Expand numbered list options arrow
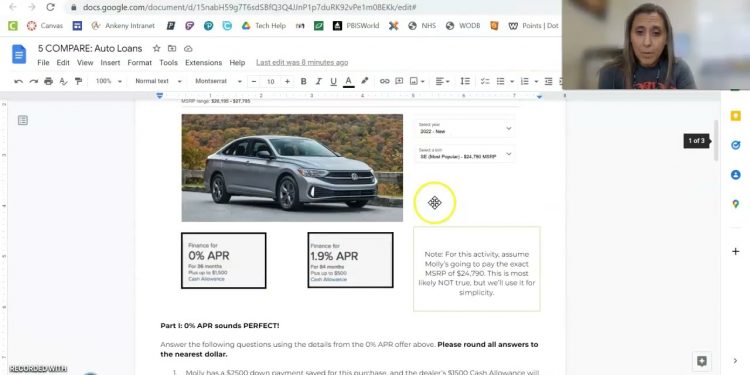The height and width of the screenshot is (375, 750). pos(536,81)
